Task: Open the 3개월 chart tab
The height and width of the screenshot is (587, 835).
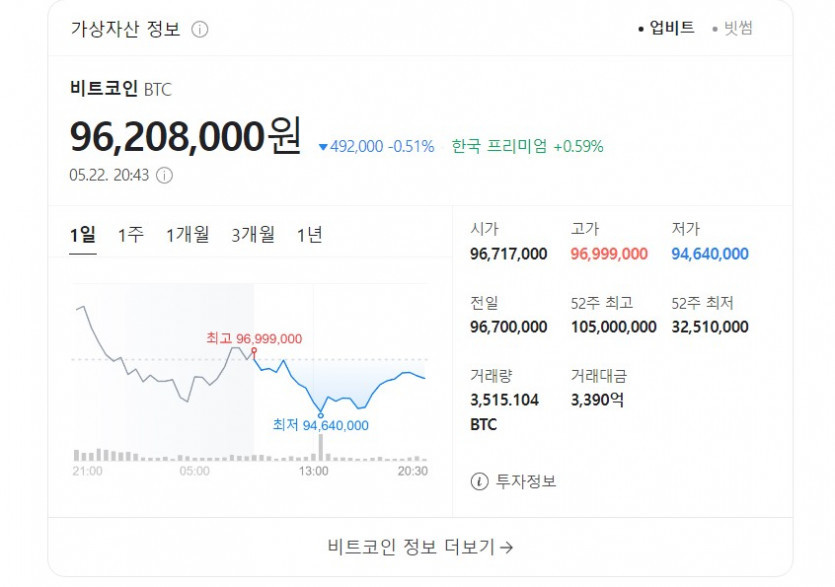Action: pyautogui.click(x=253, y=235)
